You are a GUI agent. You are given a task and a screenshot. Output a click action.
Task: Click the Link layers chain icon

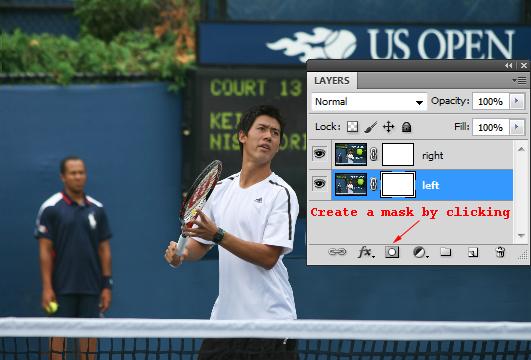(x=337, y=252)
